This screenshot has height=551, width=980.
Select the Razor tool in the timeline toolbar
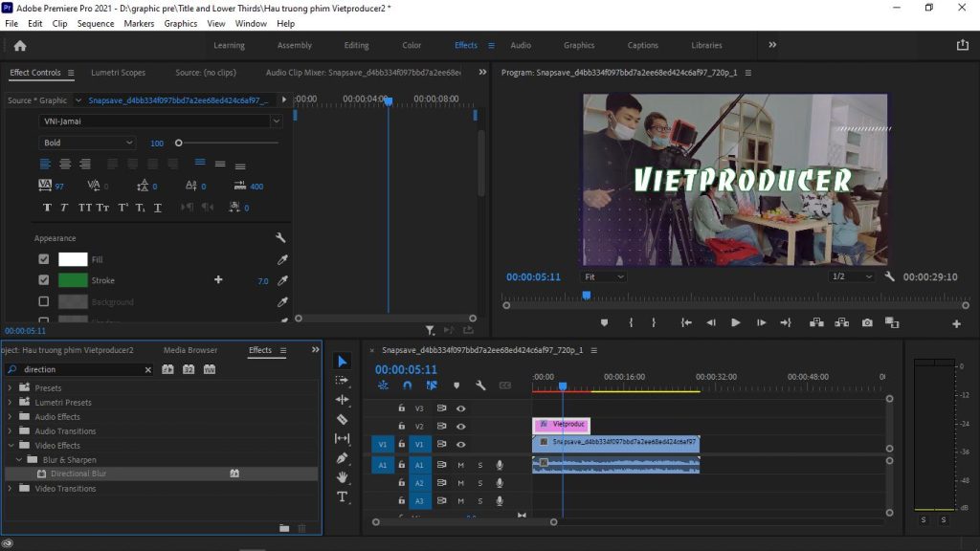click(x=343, y=418)
